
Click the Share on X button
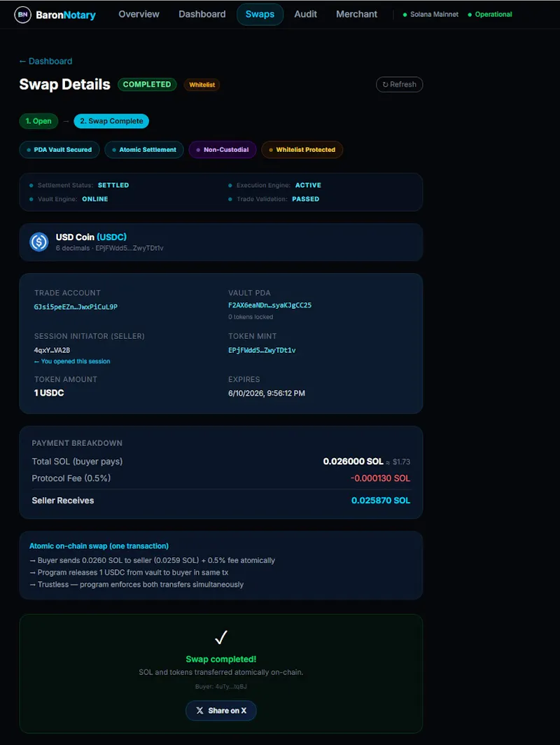point(221,711)
